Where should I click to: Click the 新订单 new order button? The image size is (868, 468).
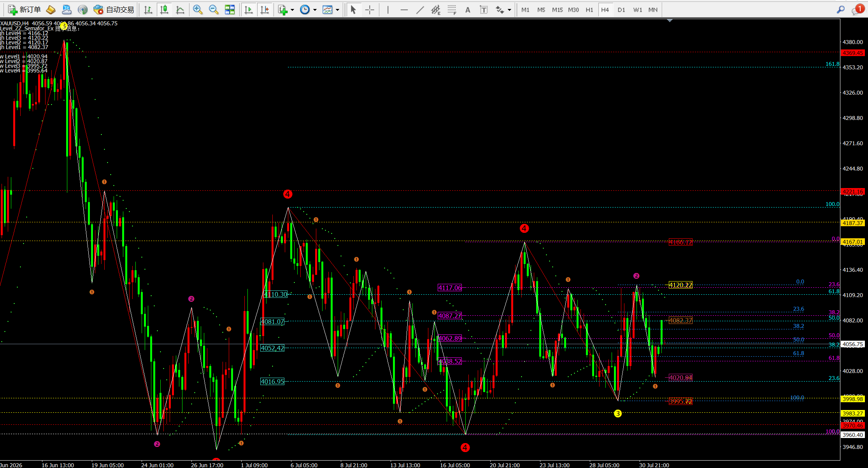[24, 10]
